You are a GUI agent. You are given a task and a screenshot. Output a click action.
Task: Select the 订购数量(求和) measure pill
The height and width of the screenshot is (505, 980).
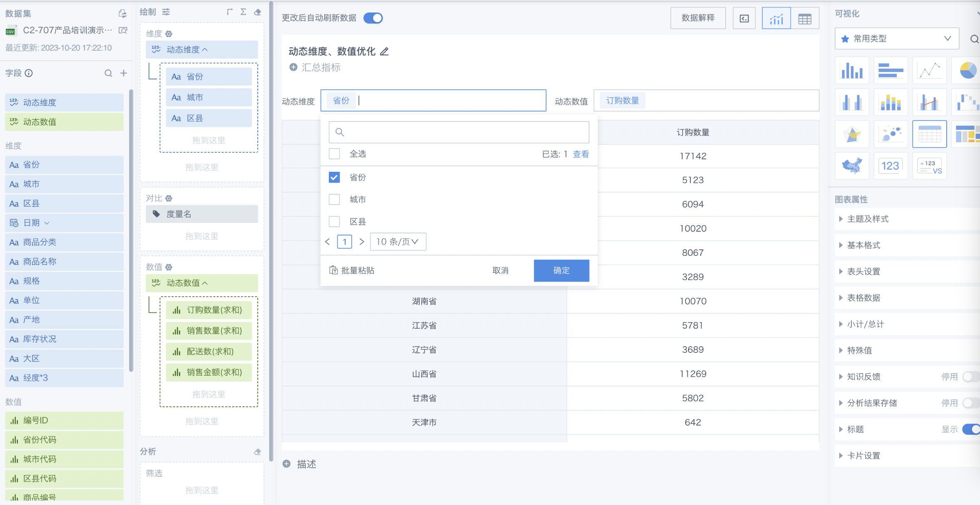click(209, 310)
